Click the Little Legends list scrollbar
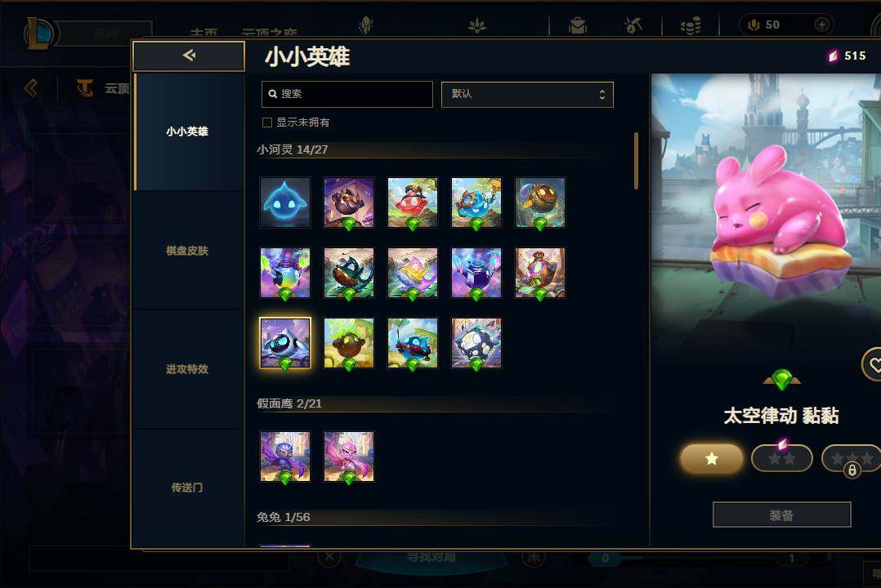This screenshot has width=881, height=588. (x=636, y=161)
